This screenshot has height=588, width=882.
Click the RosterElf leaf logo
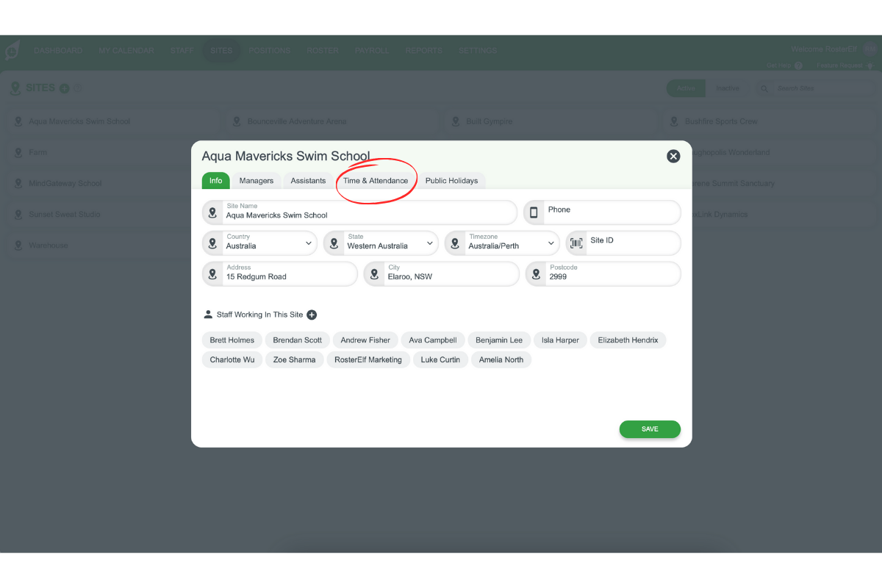pos(12,50)
